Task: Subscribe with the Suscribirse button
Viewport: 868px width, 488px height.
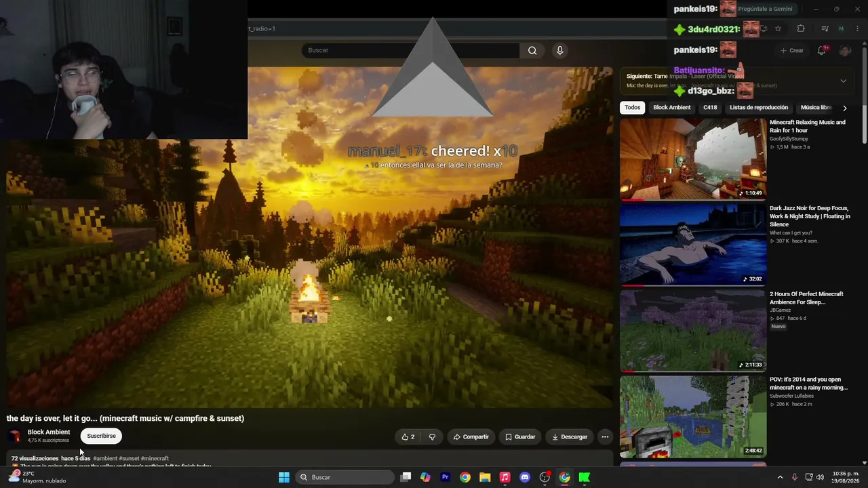Action: click(101, 436)
